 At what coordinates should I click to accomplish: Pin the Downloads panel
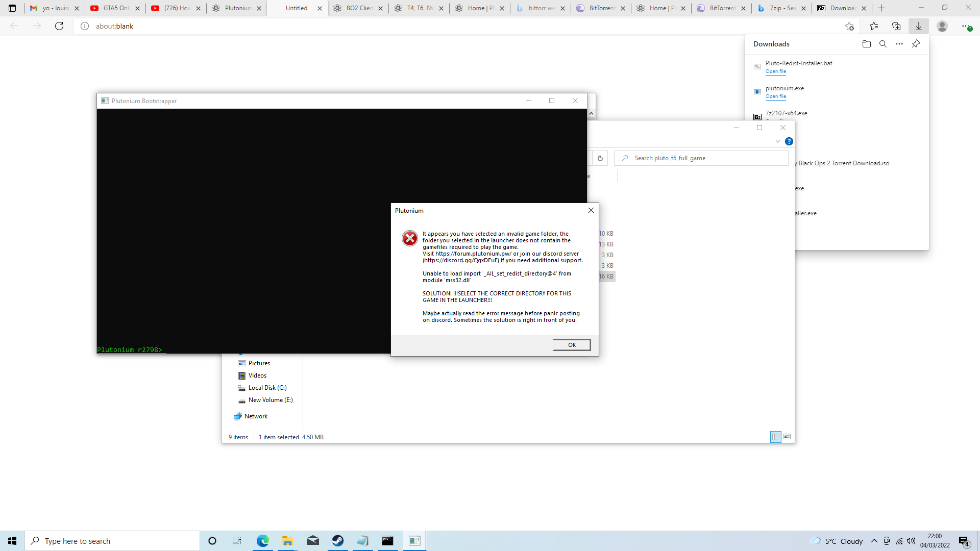tap(916, 44)
